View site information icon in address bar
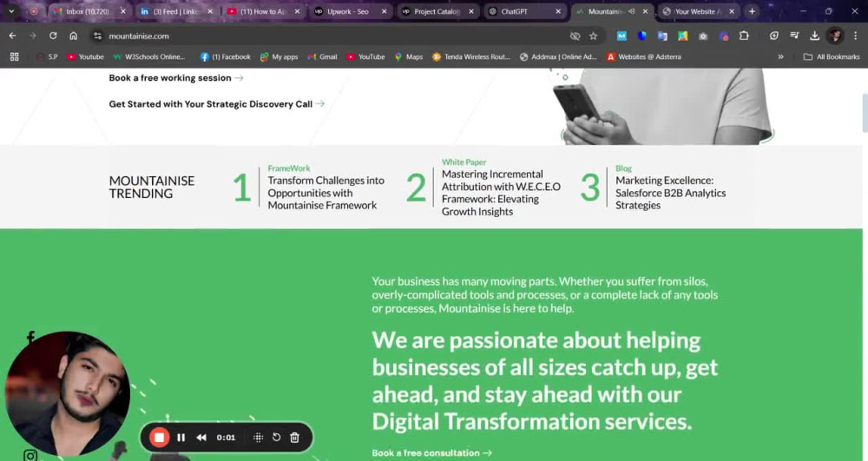This screenshot has height=461, width=868. coord(97,36)
